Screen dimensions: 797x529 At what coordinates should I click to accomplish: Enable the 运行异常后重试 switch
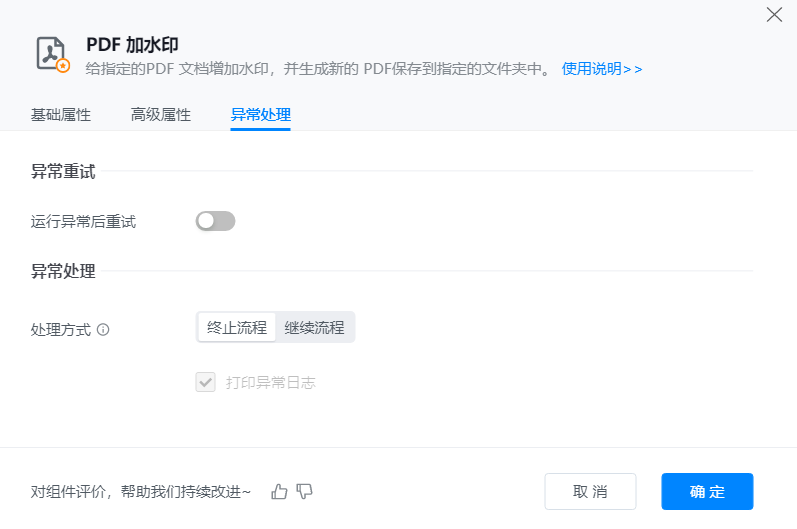pos(215,221)
